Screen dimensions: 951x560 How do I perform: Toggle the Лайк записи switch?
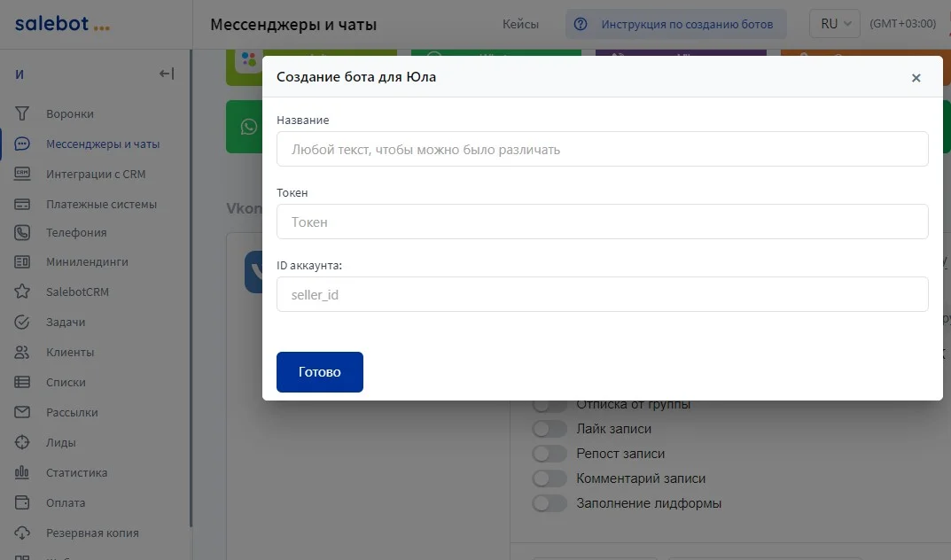550,429
